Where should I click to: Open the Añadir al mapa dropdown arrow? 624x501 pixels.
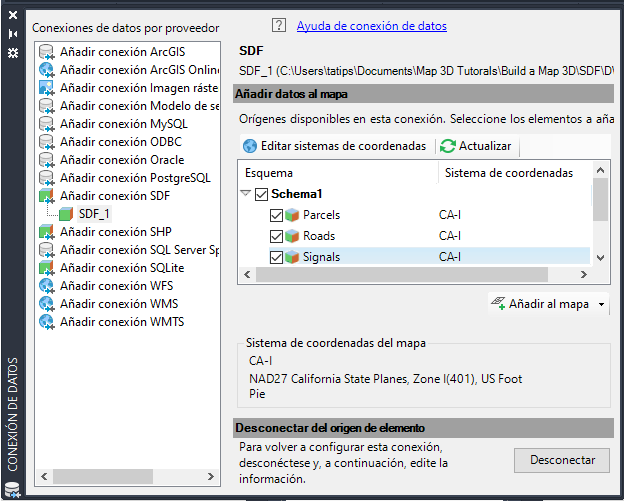[x=602, y=304]
